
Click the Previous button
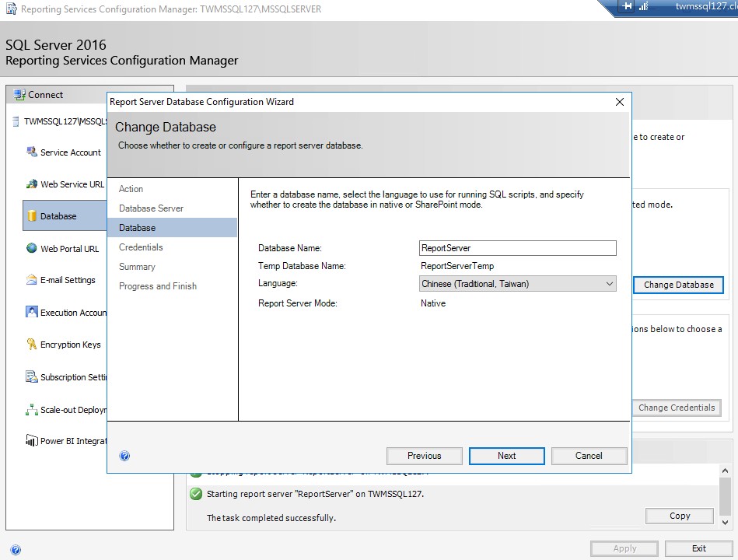[x=425, y=456]
